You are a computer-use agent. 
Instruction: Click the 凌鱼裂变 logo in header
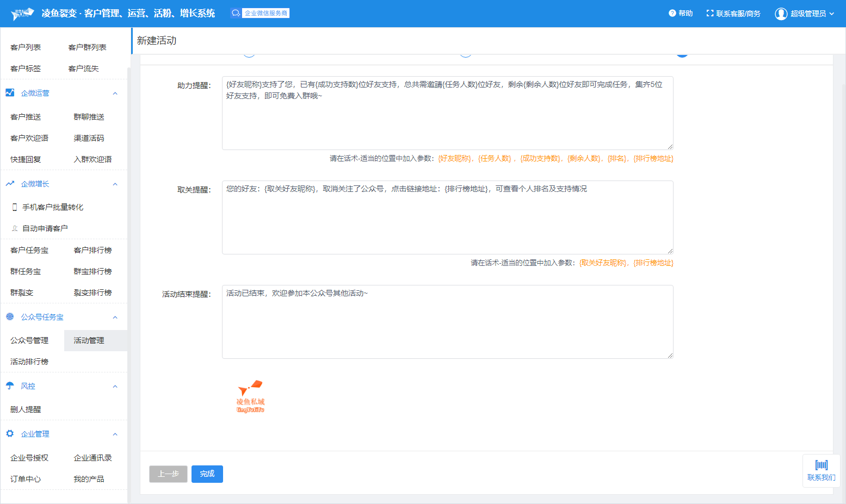[22, 14]
